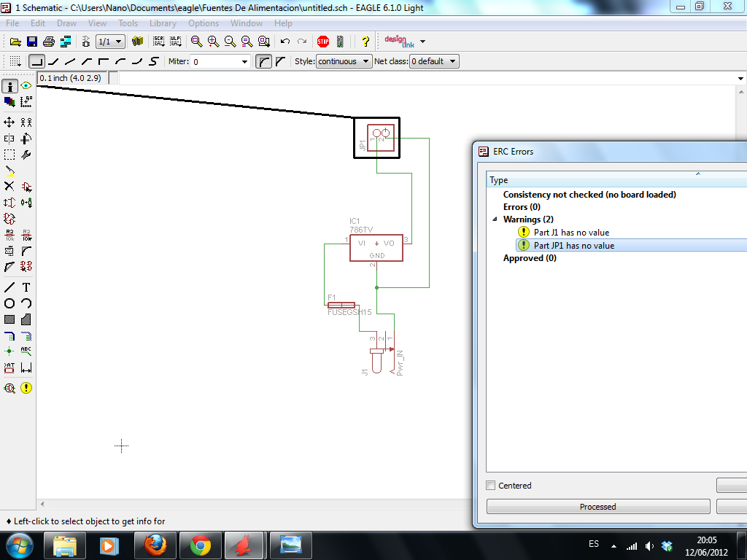Select the 90 degree arc bend style
Viewport: 747px width, 560px height.
pos(120,61)
